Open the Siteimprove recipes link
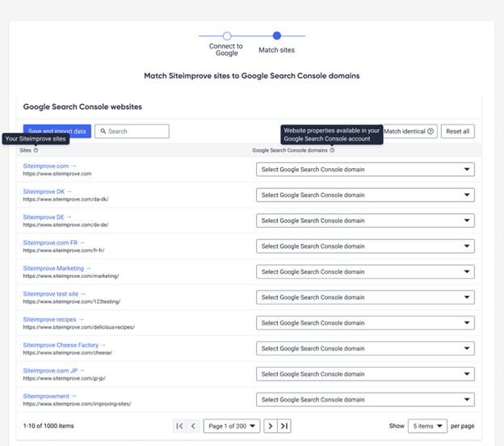This screenshot has height=446, width=504. (53, 320)
